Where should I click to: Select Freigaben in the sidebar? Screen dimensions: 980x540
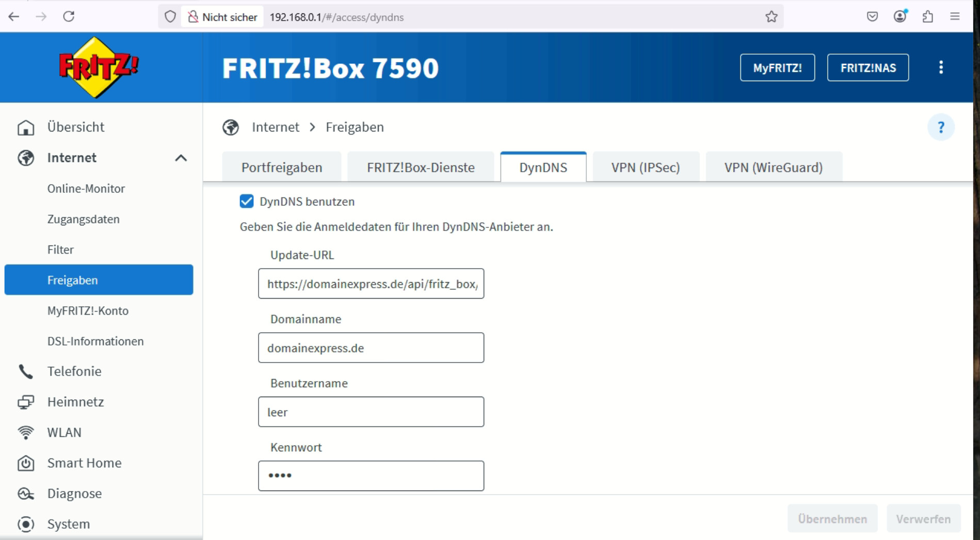pos(99,280)
